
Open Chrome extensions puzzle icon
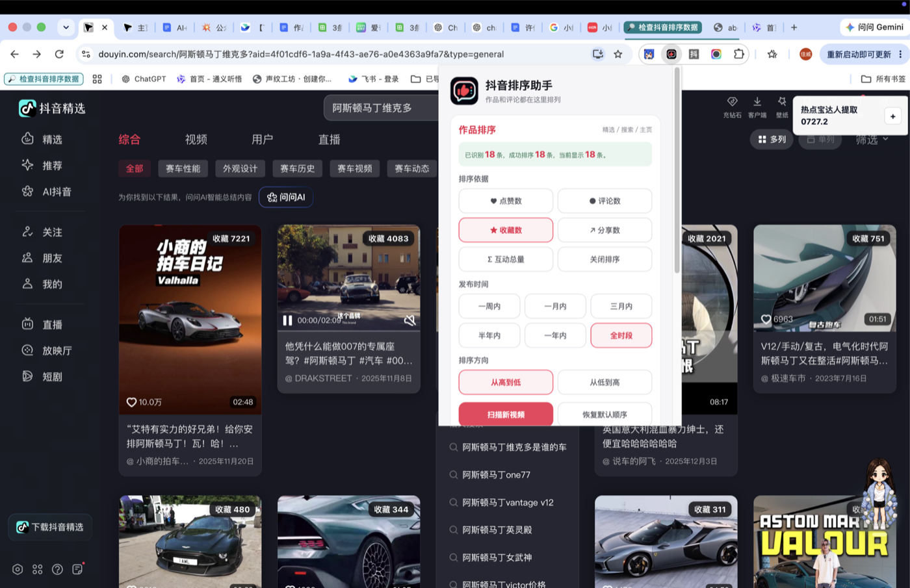pos(739,54)
